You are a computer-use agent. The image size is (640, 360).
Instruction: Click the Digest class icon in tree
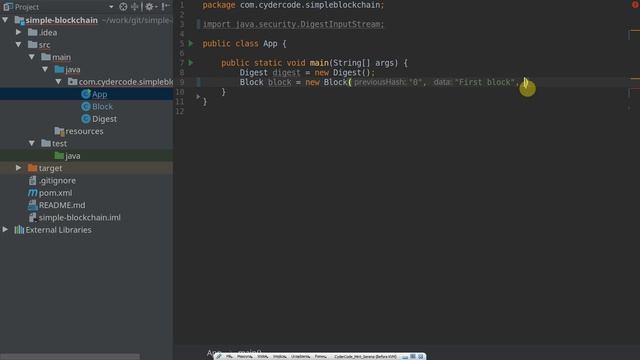tap(86, 119)
